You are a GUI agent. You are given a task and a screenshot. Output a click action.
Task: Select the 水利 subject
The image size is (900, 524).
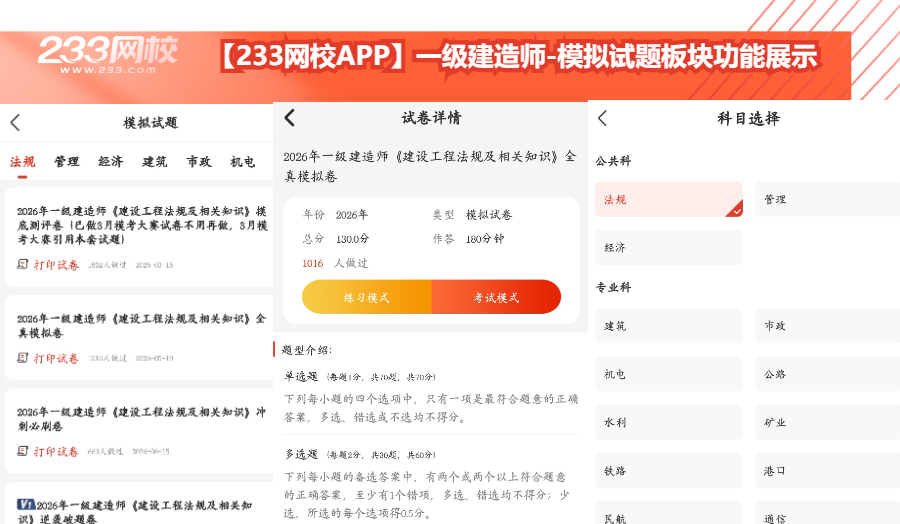[669, 422]
